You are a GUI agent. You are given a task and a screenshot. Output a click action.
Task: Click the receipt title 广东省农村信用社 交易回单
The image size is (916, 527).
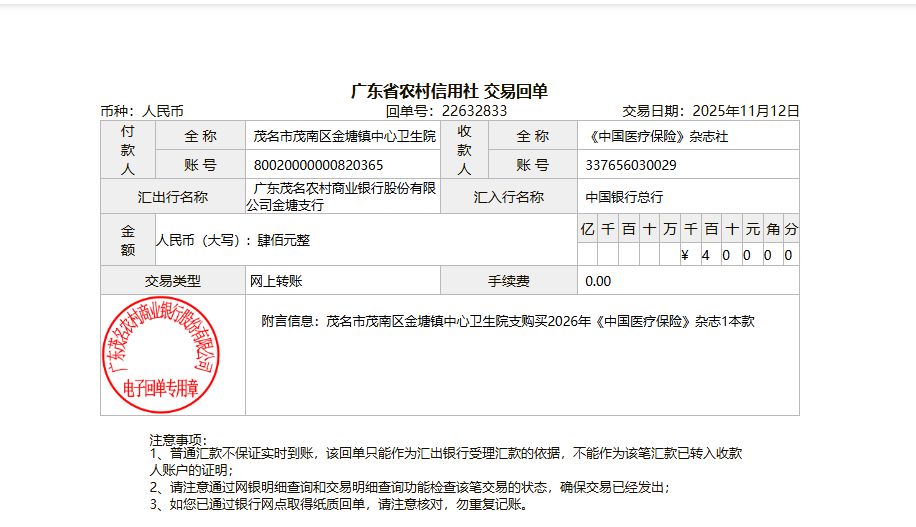pos(449,92)
